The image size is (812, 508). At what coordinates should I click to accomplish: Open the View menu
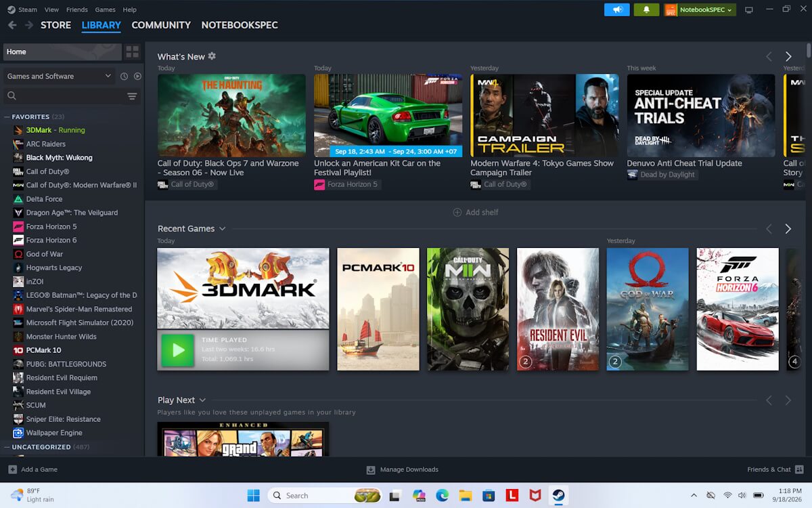pos(51,9)
